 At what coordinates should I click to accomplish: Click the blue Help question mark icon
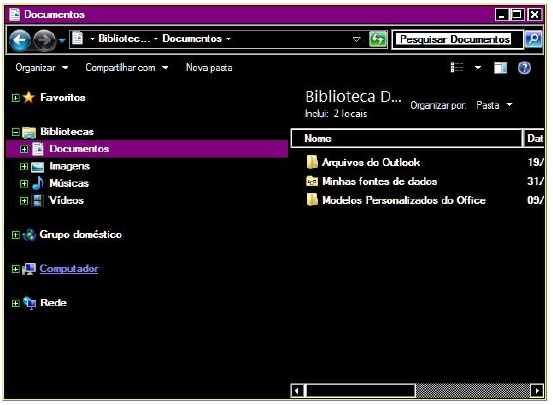524,68
